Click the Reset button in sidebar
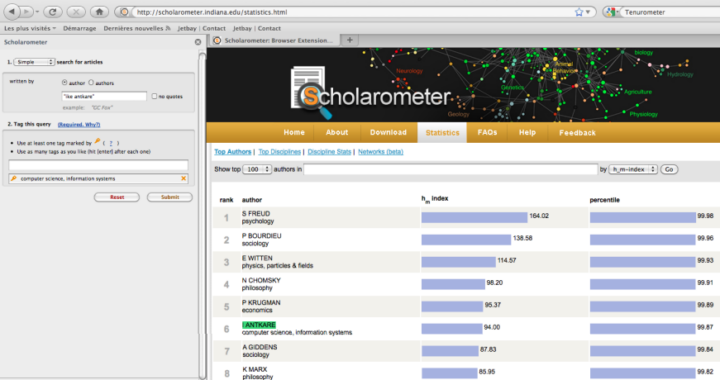 click(x=117, y=197)
